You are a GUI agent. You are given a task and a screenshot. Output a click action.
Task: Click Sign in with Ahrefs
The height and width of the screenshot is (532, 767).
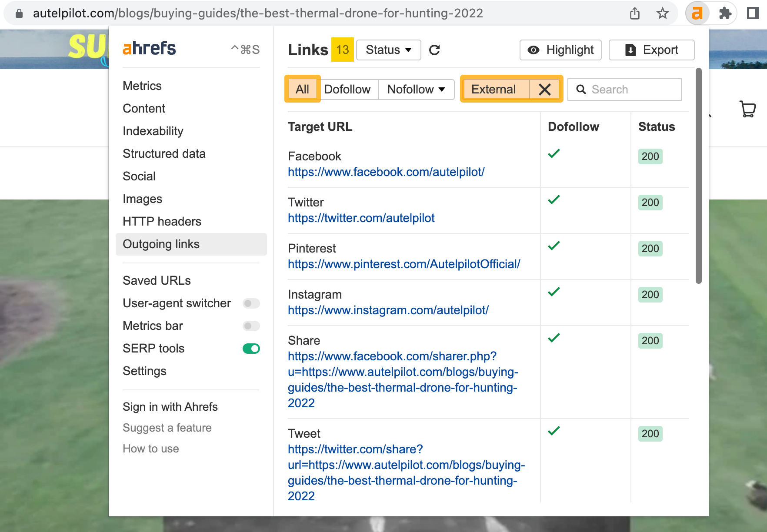(x=170, y=407)
